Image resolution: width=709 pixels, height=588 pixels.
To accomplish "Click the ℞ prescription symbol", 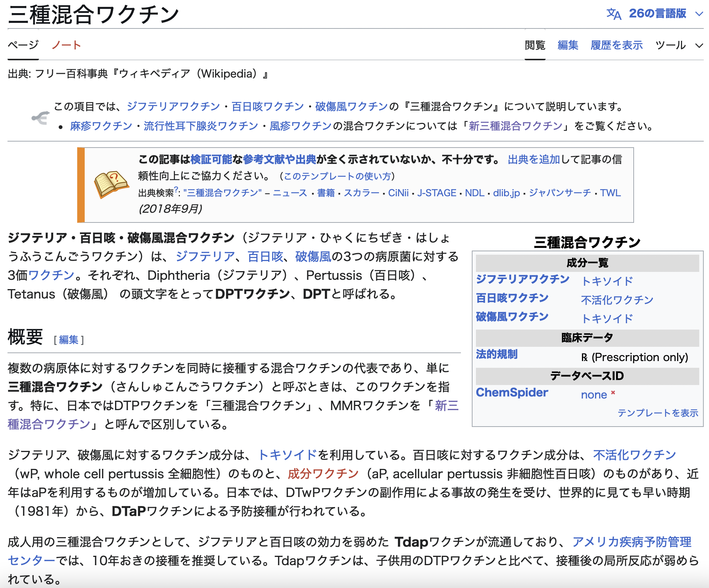I will point(585,358).
